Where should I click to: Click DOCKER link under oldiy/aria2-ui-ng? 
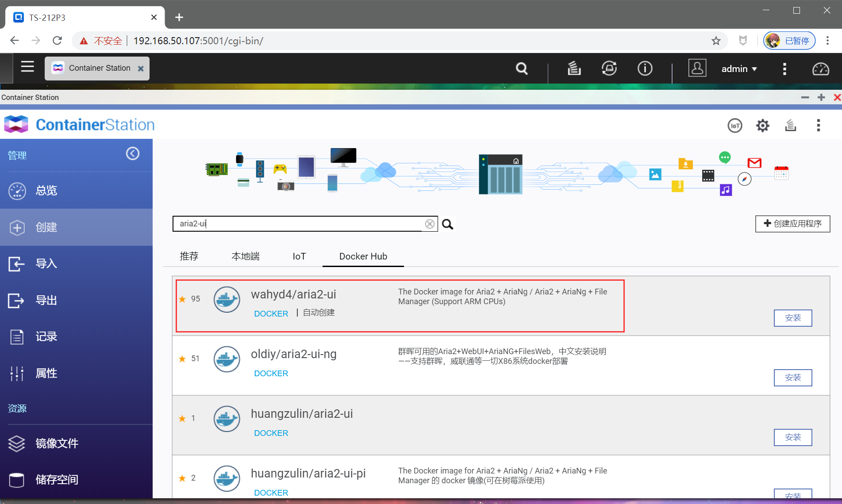(x=271, y=373)
